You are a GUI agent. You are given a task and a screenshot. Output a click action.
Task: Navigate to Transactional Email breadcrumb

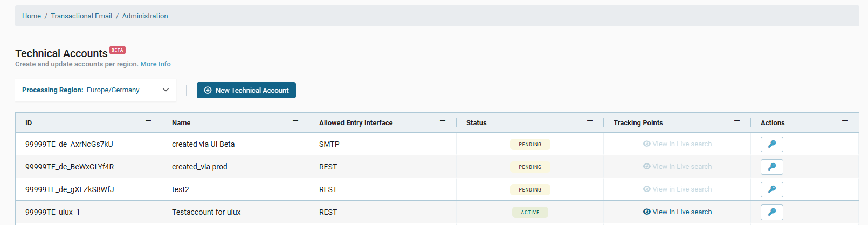click(x=81, y=16)
